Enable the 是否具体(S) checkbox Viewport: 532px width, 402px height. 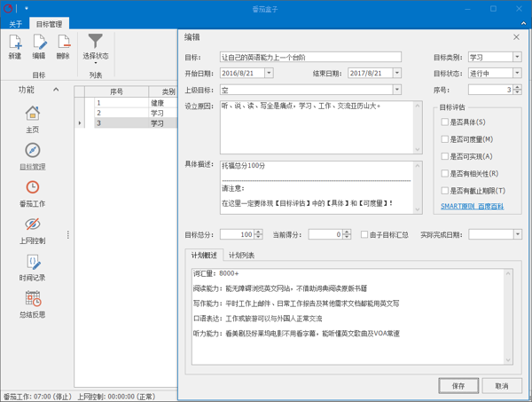(446, 122)
